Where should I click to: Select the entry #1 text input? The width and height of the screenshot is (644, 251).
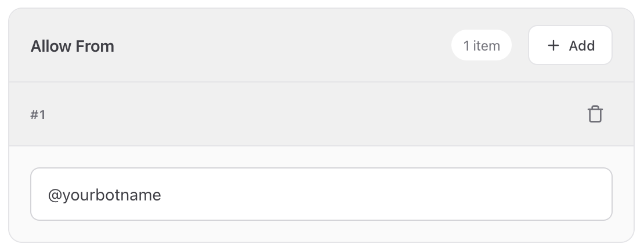(x=321, y=195)
